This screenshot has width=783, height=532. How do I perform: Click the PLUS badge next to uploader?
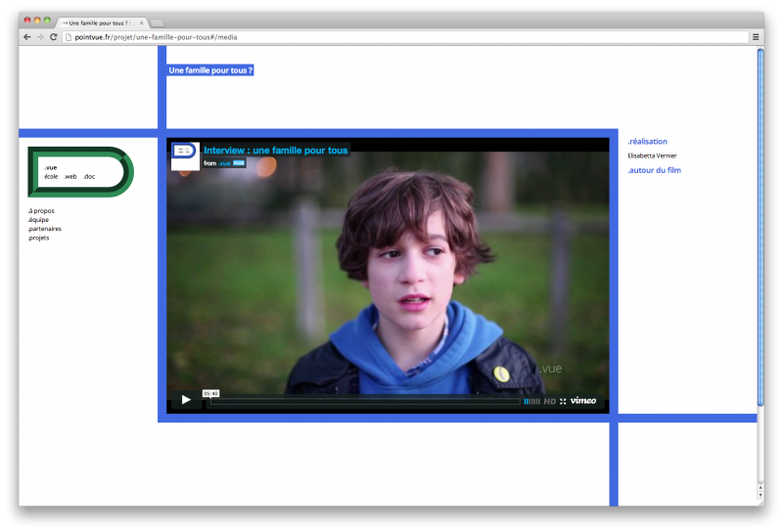tap(239, 162)
